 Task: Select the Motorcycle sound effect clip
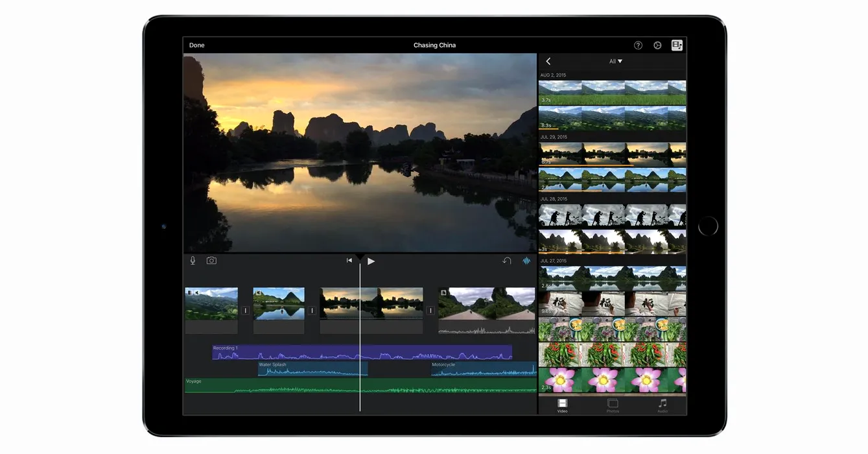coord(484,368)
